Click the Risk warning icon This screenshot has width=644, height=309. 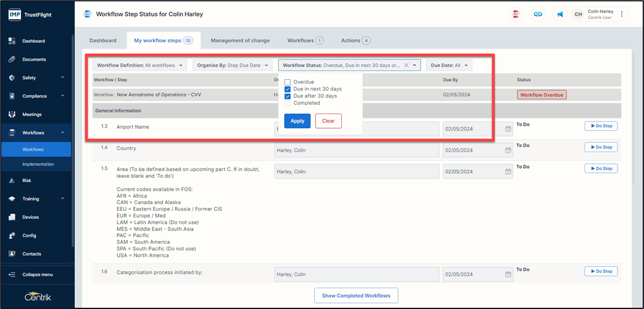click(x=12, y=181)
